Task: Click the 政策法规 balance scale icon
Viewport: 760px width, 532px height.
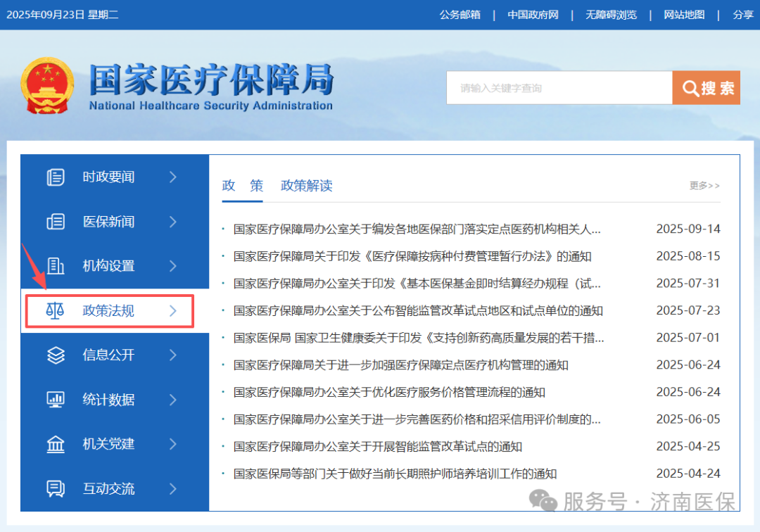Action: pyautogui.click(x=54, y=310)
